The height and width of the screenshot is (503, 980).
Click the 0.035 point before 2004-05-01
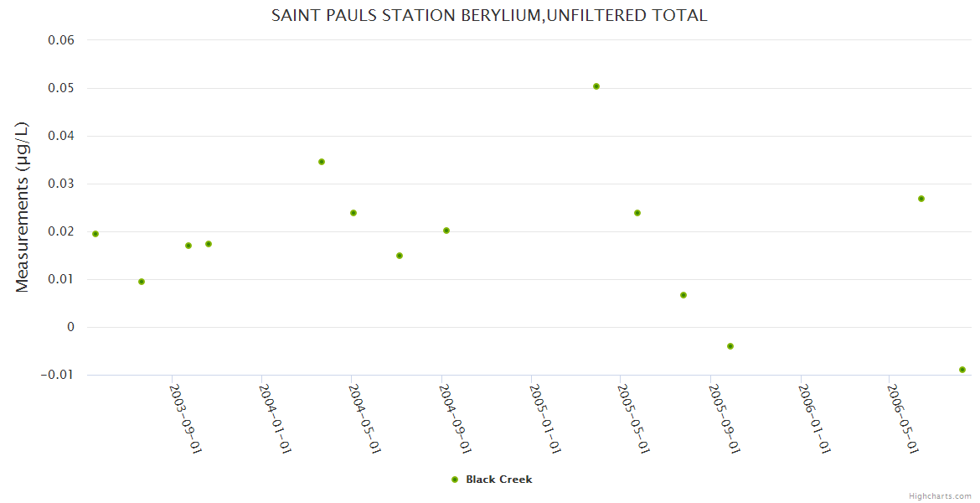click(x=322, y=162)
